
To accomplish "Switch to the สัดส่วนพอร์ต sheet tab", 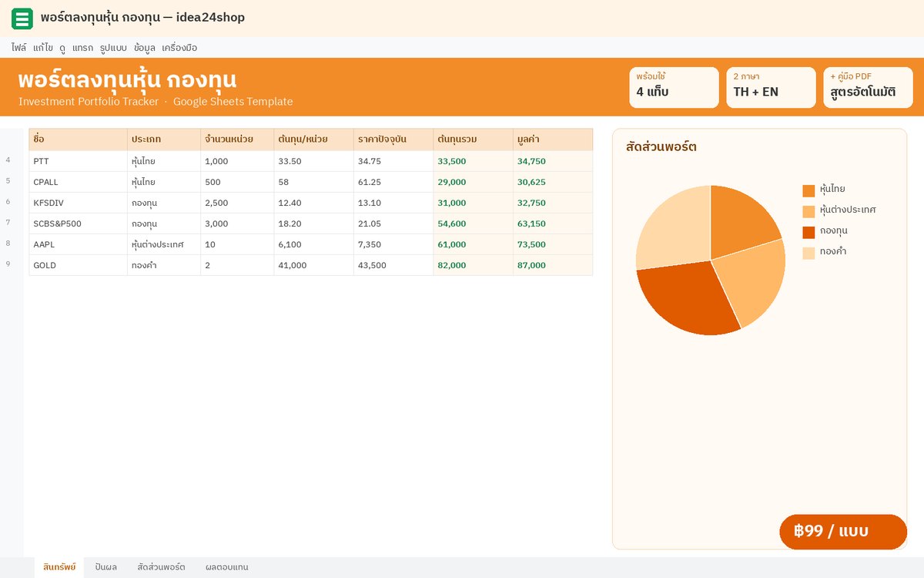I will (161, 567).
